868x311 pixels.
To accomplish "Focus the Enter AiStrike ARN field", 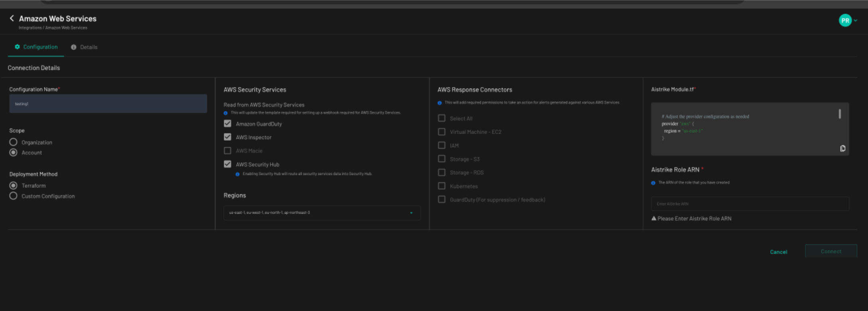I will pos(750,204).
